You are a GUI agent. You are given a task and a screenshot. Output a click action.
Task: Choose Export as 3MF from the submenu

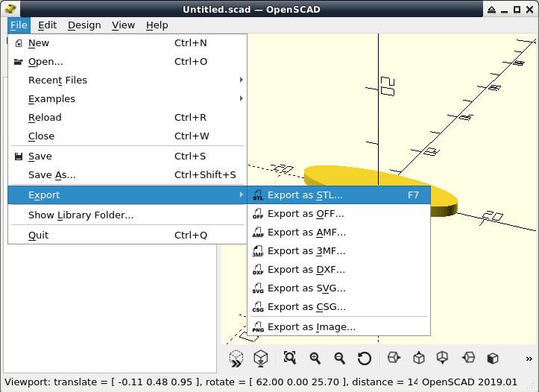coord(339,251)
